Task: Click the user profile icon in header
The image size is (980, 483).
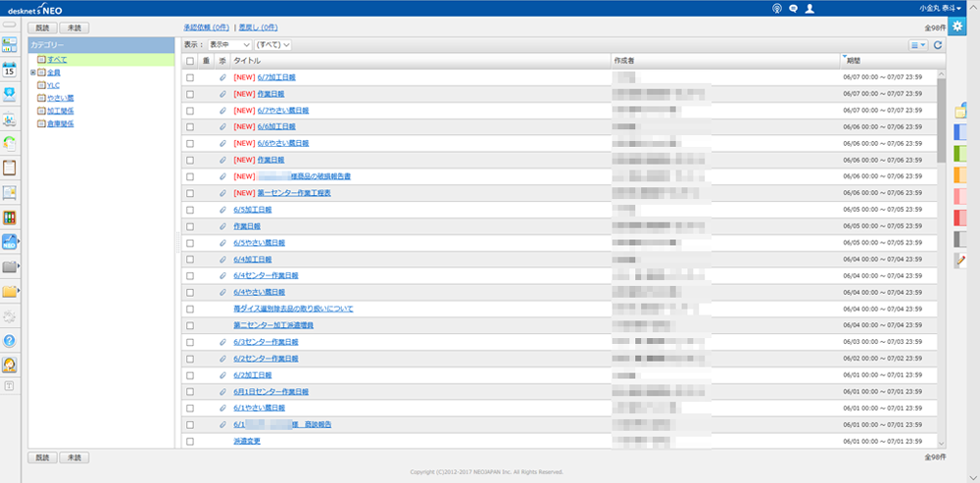Action: click(808, 8)
